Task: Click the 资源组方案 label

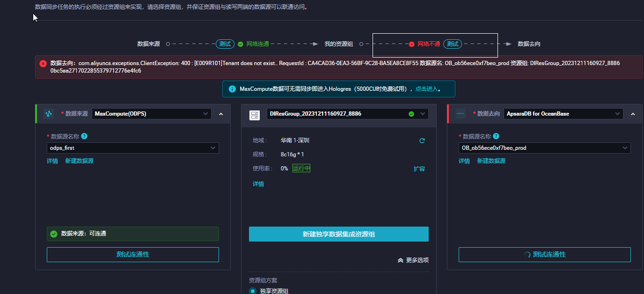Action: [x=263, y=280]
